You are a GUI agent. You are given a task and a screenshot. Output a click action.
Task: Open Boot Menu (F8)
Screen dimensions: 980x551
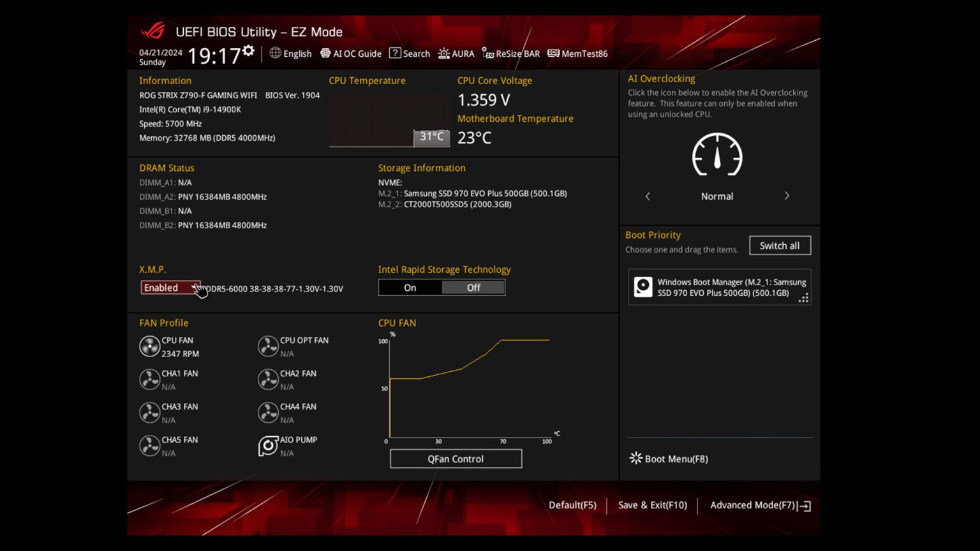[x=669, y=459]
